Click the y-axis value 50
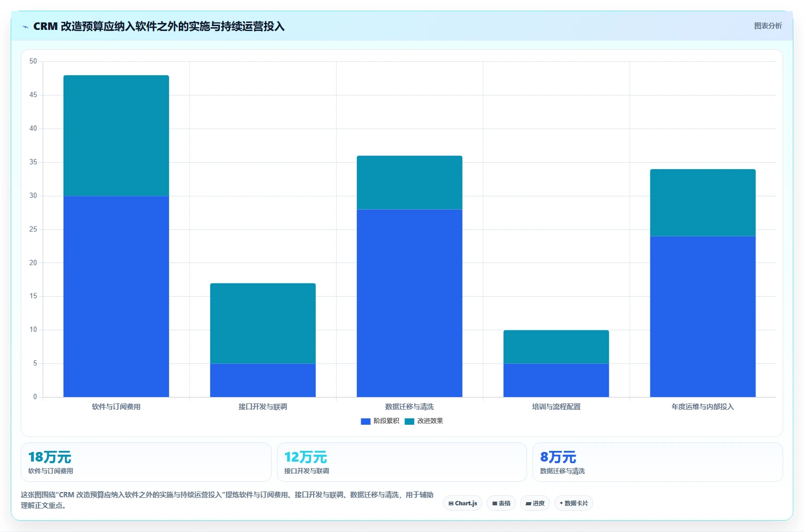Image resolution: width=804 pixels, height=532 pixels. (34, 61)
